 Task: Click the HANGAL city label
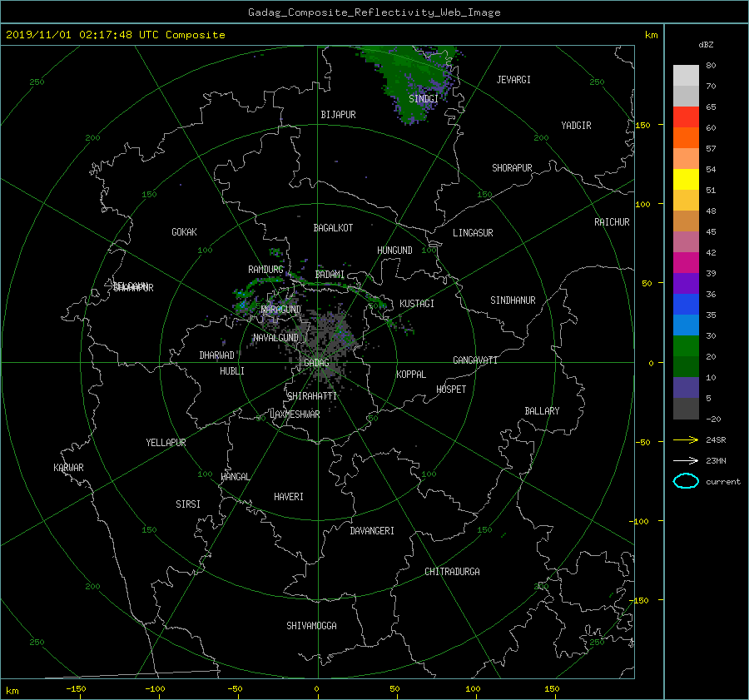click(235, 477)
